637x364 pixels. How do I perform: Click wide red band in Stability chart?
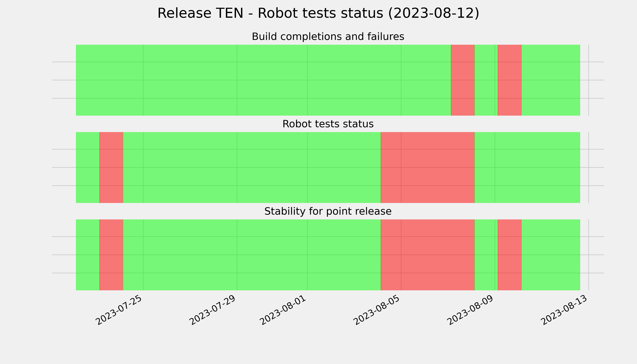click(x=428, y=255)
